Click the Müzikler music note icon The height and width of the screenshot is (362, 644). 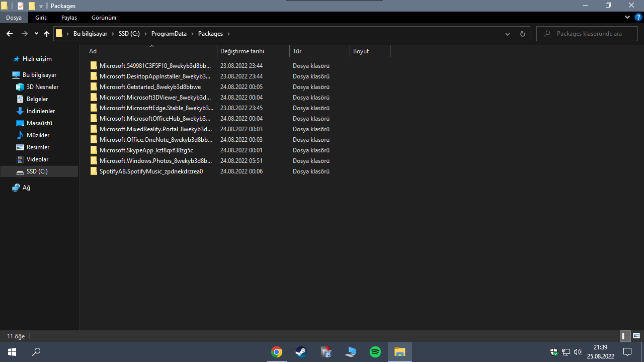pyautogui.click(x=20, y=135)
